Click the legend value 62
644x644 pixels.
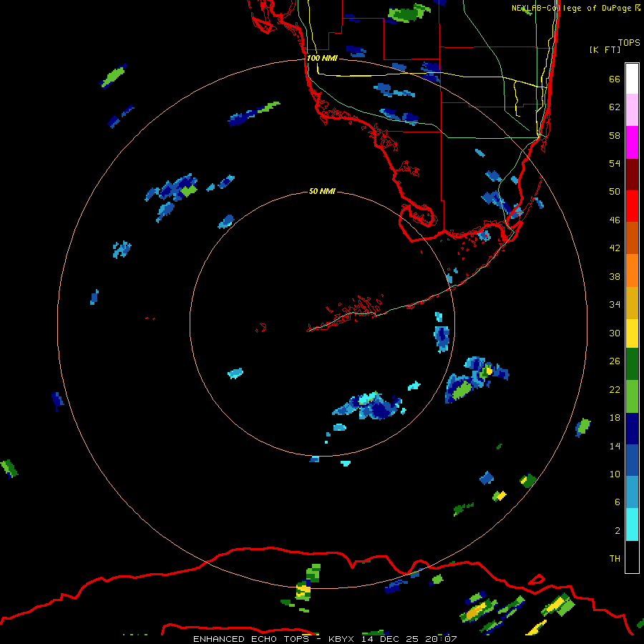pos(615,107)
